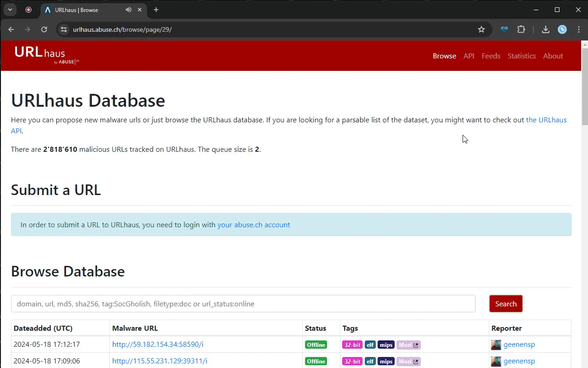Click the 'Dateadded (UTC)' column header
The height and width of the screenshot is (368, 588).
(x=43, y=328)
